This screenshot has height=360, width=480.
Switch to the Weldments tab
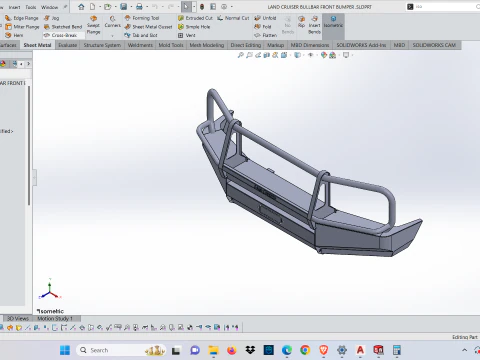click(x=140, y=45)
